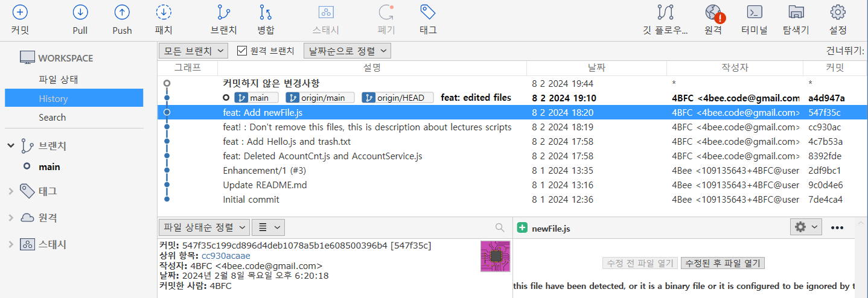
Task: Click the Pull toolbar icon
Action: coord(80,12)
